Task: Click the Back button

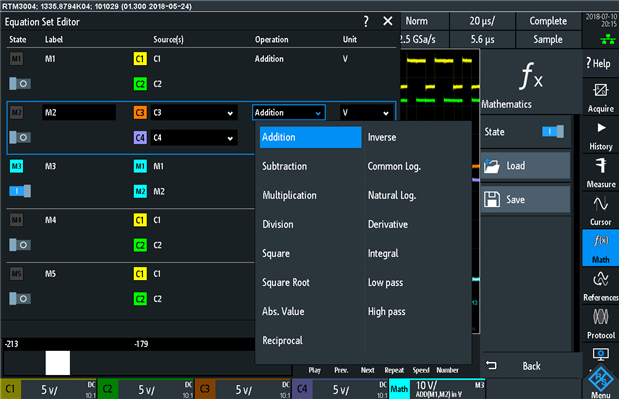Action: click(531, 366)
